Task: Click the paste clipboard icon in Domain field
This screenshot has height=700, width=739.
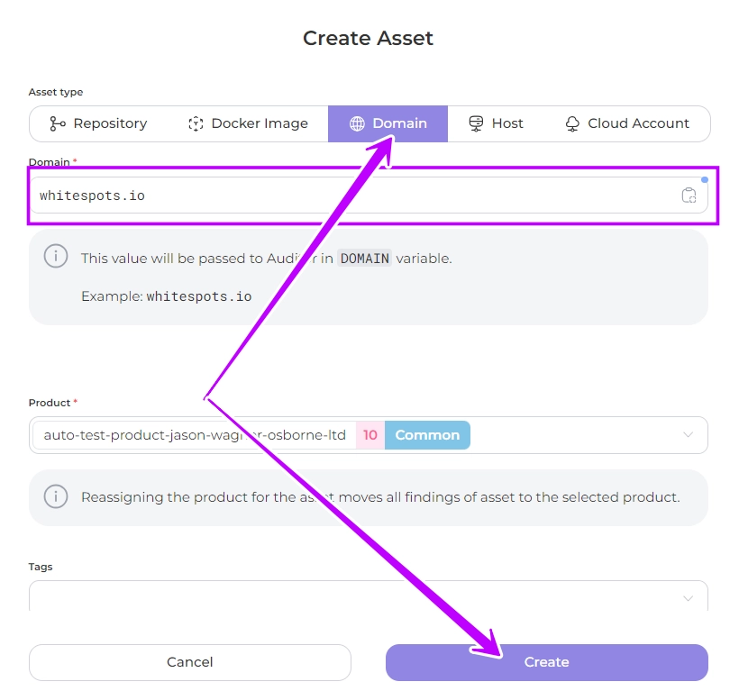Action: point(689,195)
